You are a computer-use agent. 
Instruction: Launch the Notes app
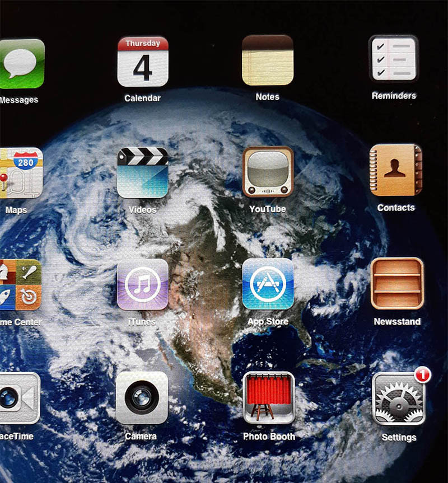[x=268, y=60]
